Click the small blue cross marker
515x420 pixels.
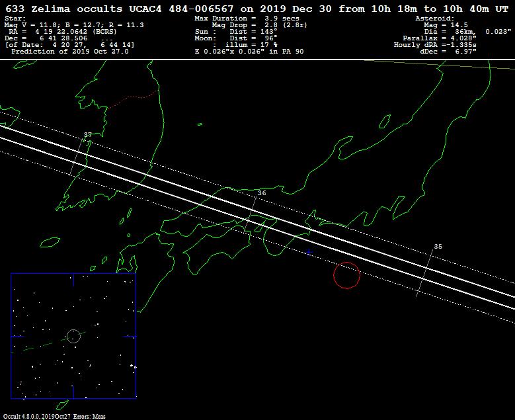point(309,252)
